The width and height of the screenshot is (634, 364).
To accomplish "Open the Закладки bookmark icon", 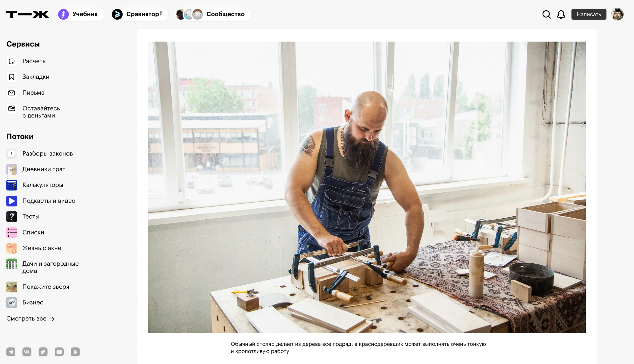I will click(11, 77).
